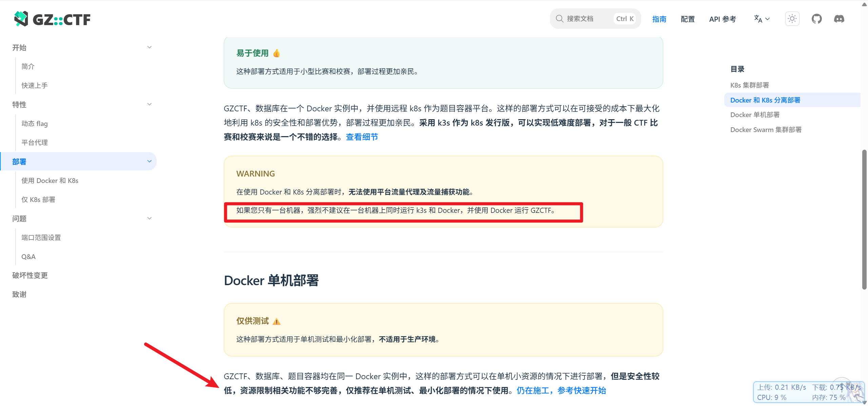Screen dimensions: 868x406
Task: Click the search magnifier icon
Action: (x=559, y=19)
